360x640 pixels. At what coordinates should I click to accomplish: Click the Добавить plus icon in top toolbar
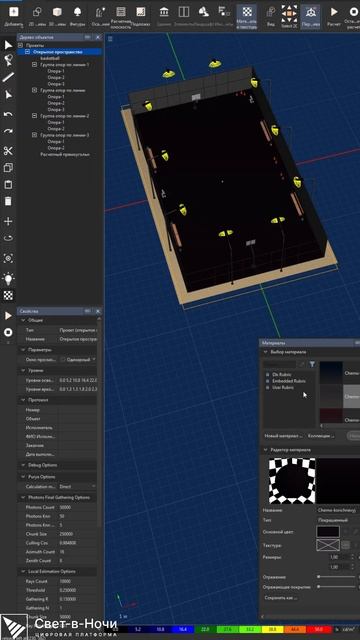(x=13, y=12)
